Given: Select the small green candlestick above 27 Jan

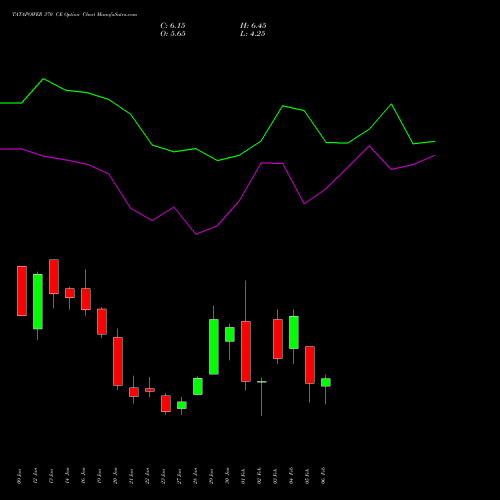Looking at the screenshot, I should [182, 405].
